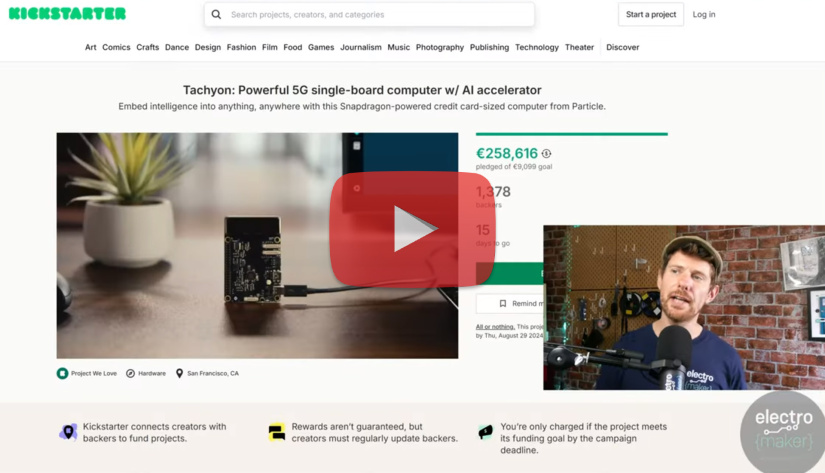Click the All or nothing link
Screen dimensions: 825x473
pyautogui.click(x=495, y=327)
